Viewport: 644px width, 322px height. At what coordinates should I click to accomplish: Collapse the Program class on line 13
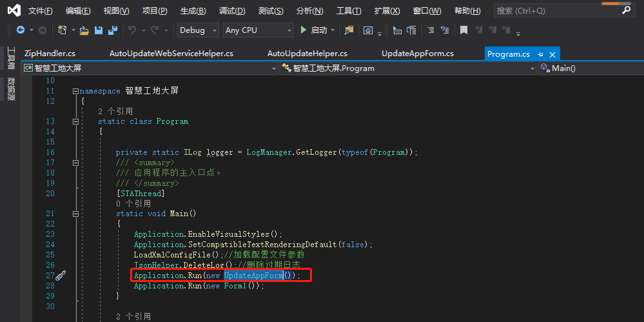coord(75,121)
